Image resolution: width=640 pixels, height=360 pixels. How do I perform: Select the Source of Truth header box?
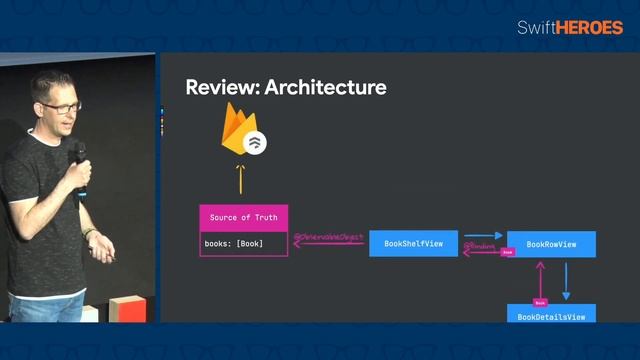pos(244,218)
